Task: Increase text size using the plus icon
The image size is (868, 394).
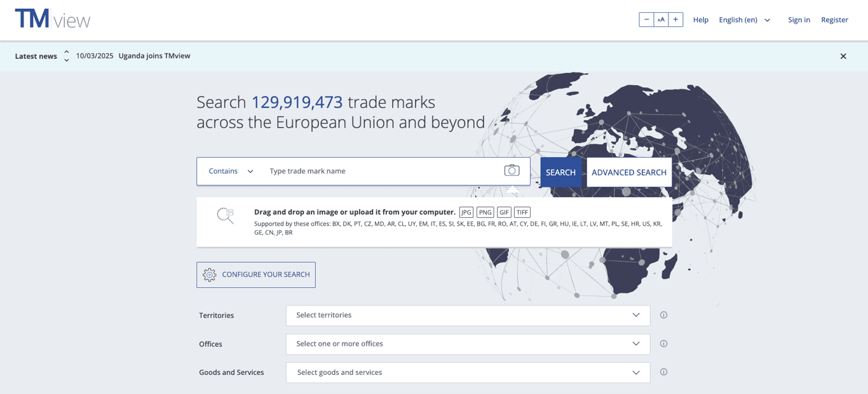Action: coord(675,19)
